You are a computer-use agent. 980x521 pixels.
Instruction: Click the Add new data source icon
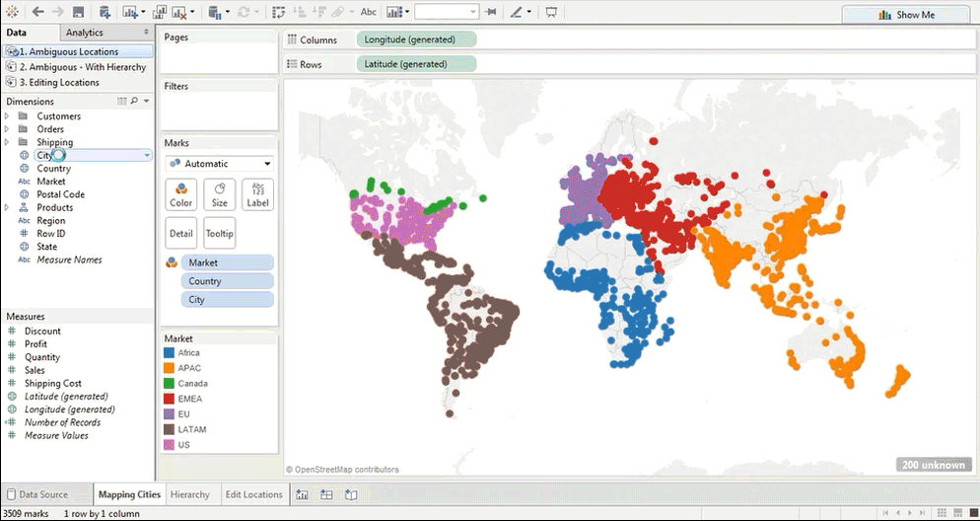(x=105, y=13)
